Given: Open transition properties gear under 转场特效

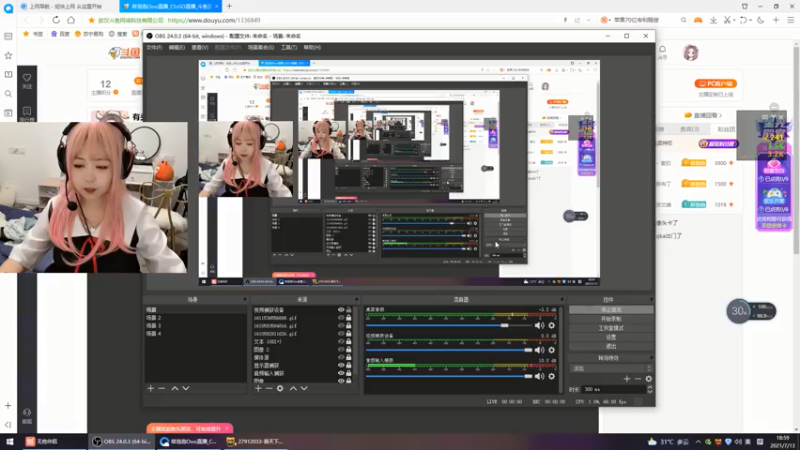Looking at the screenshot, I should [648, 379].
